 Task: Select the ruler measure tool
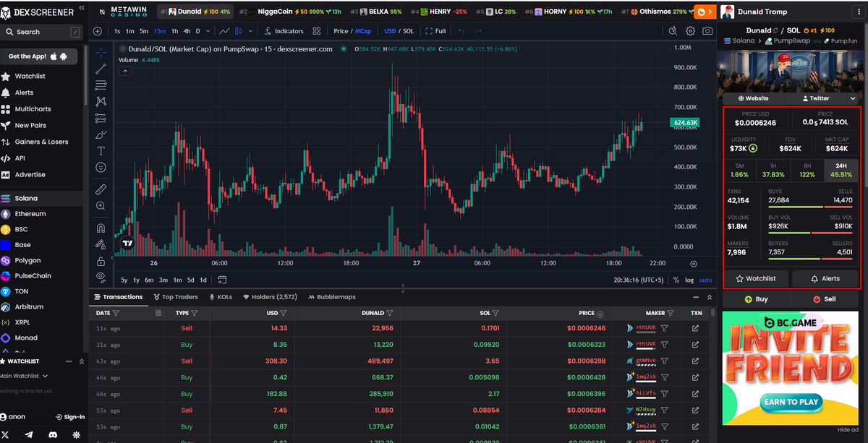point(101,189)
